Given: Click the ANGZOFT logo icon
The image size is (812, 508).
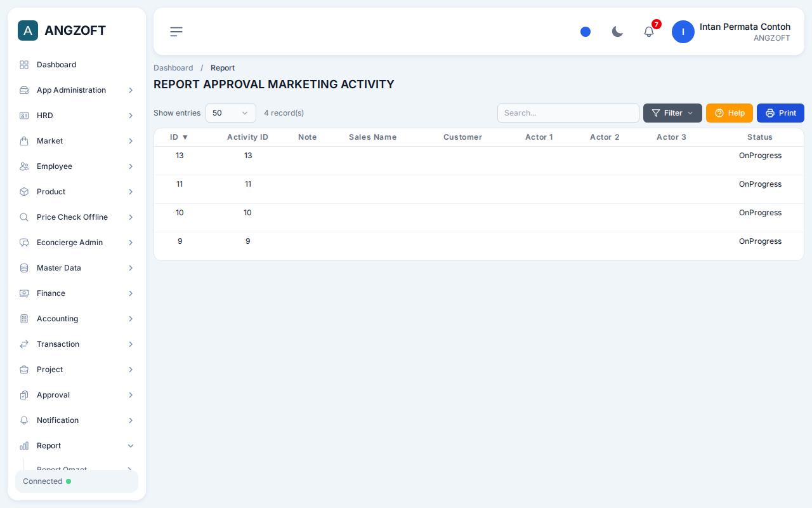Looking at the screenshot, I should 28,30.
